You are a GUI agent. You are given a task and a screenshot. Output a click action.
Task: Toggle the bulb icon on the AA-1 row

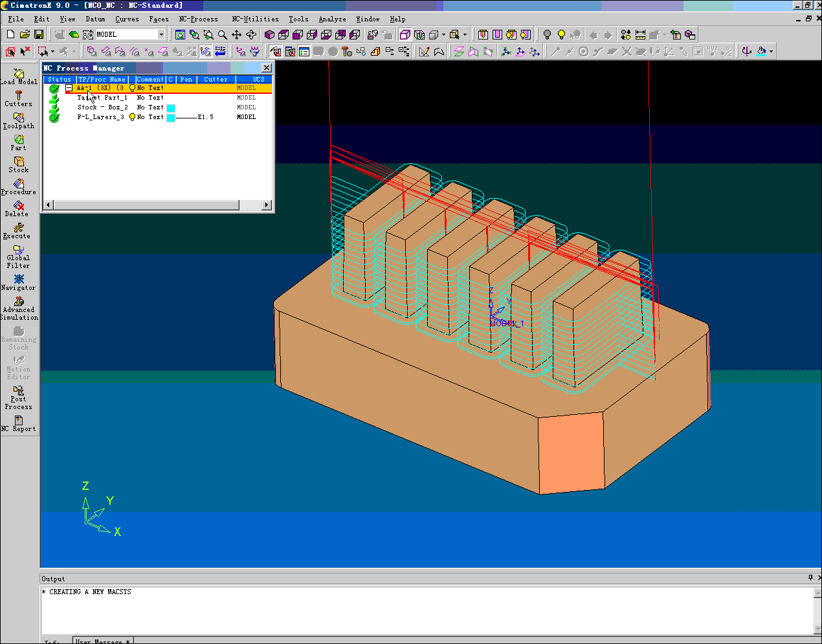point(131,87)
